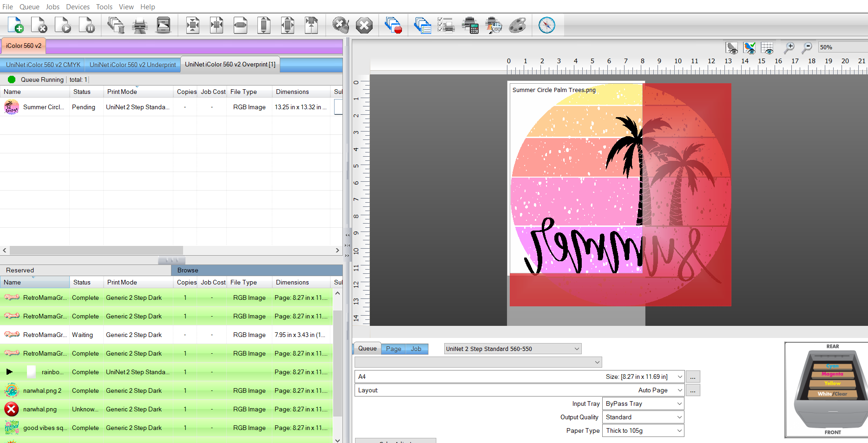Toggle the grid visibility preview
Viewport: 868px width, 443px height.
(767, 47)
